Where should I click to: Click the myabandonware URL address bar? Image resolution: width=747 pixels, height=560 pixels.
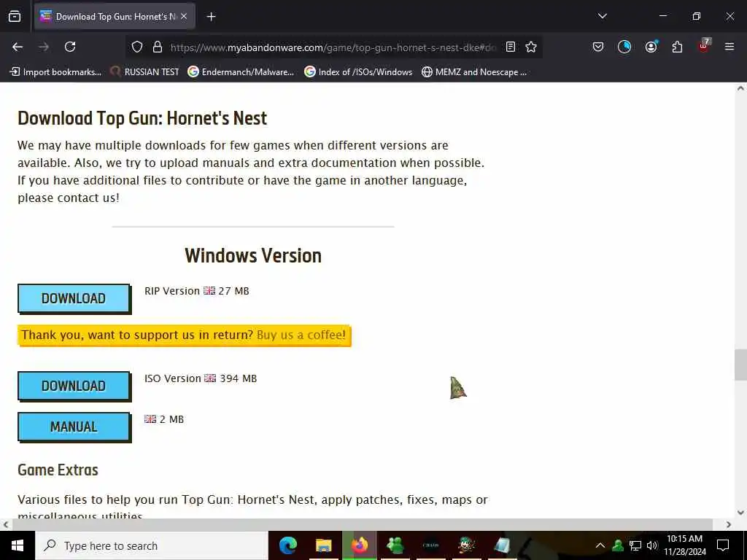point(333,47)
